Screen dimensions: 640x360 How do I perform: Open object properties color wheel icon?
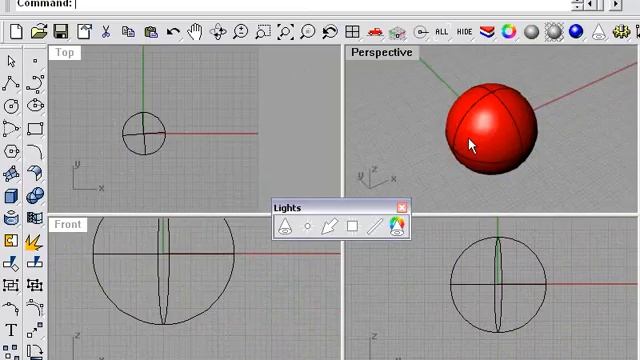click(509, 31)
